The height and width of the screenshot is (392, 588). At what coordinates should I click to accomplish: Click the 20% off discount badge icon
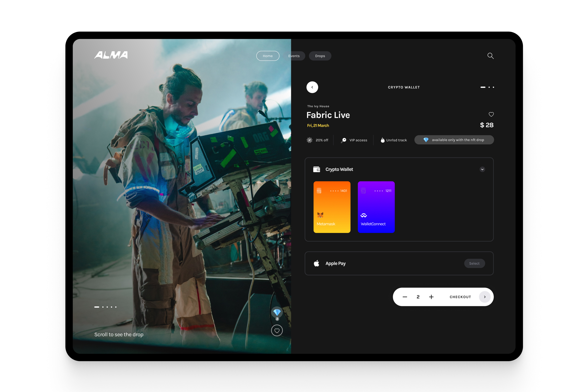click(x=309, y=140)
